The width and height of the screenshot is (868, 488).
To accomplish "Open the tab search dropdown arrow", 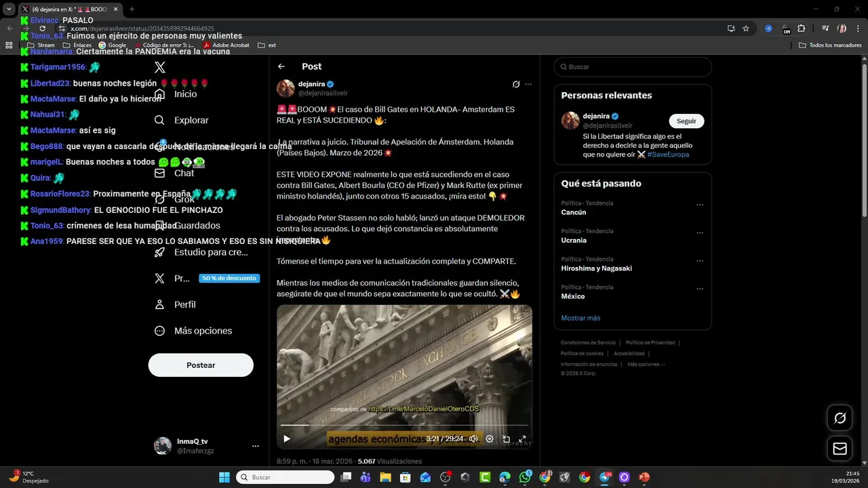I will tap(9, 9).
